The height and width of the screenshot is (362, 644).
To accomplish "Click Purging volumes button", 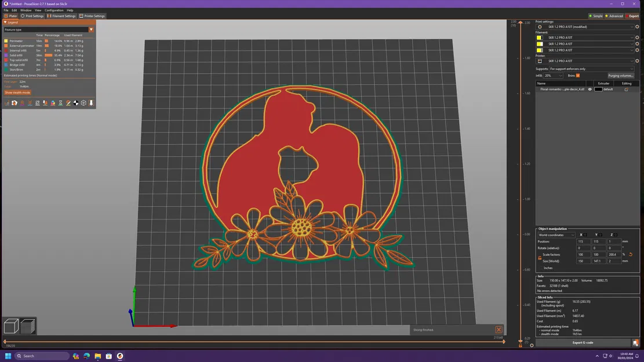I will [x=621, y=75].
